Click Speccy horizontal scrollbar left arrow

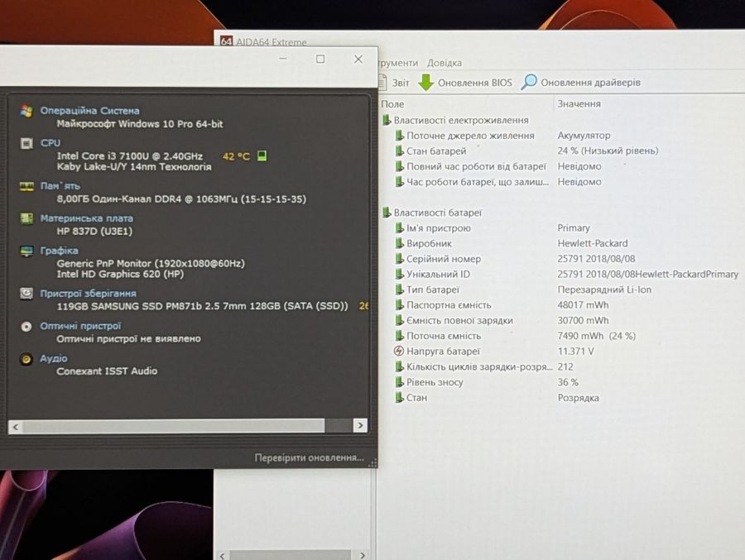16,427
